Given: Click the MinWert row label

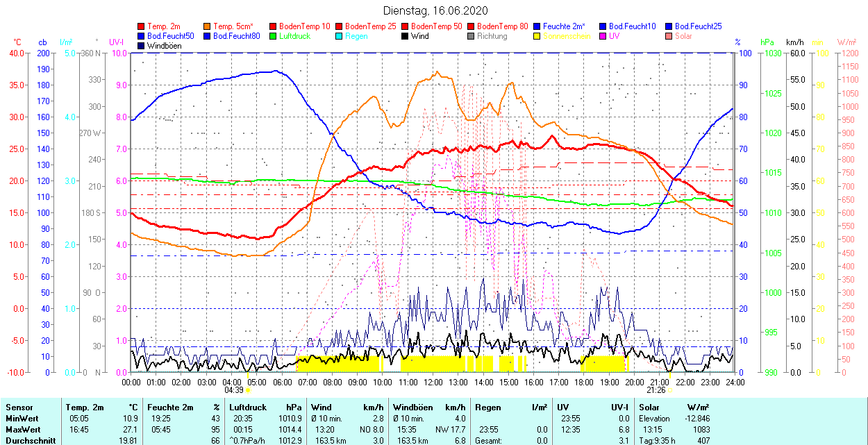Looking at the screenshot, I should (22, 419).
